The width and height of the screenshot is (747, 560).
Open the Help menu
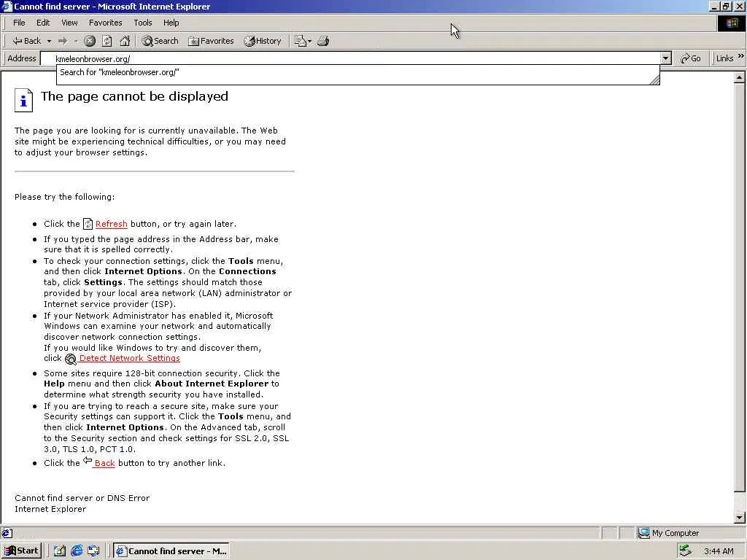point(171,23)
